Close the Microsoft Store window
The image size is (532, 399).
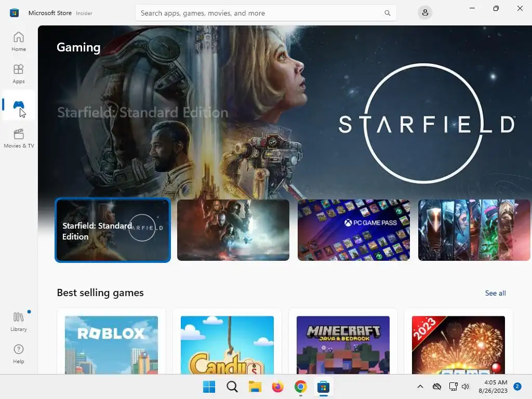520,8
